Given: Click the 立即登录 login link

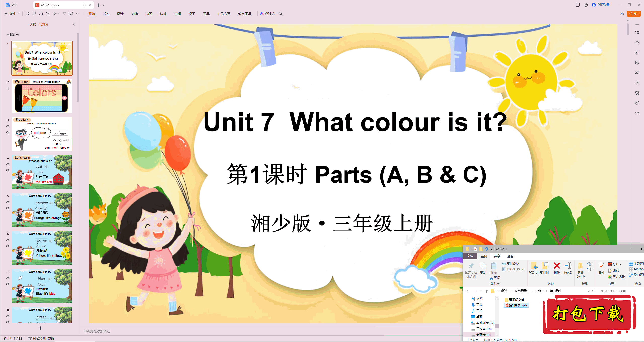Looking at the screenshot, I should 601,5.
